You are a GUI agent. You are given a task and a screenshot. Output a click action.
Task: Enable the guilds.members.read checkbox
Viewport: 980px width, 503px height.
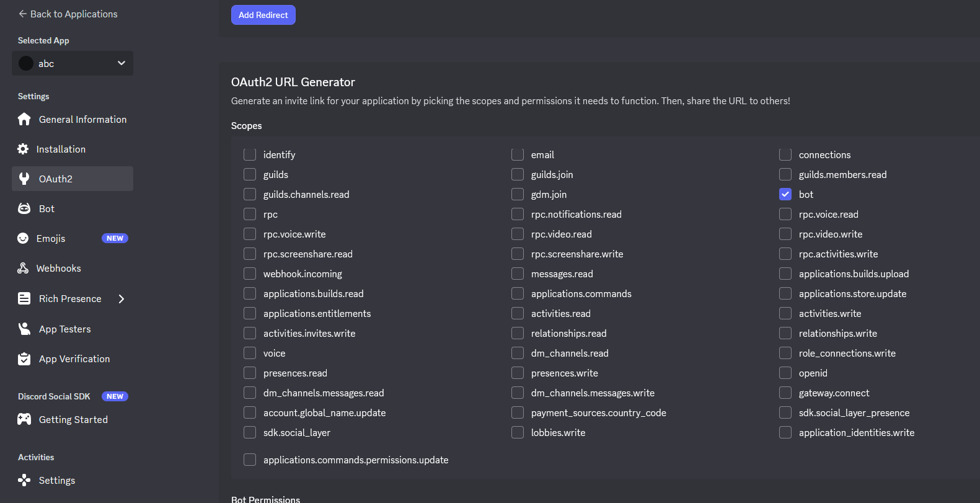(785, 174)
